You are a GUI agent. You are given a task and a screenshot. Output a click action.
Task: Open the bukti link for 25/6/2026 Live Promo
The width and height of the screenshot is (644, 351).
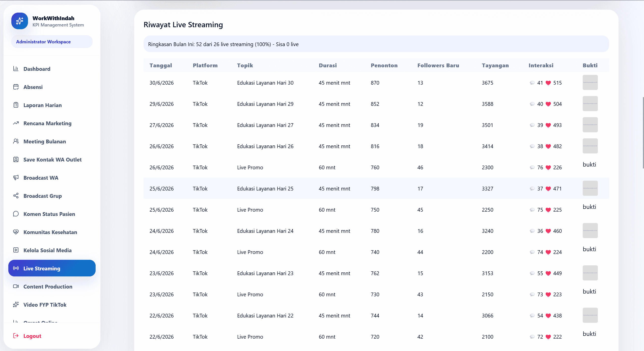589,207
